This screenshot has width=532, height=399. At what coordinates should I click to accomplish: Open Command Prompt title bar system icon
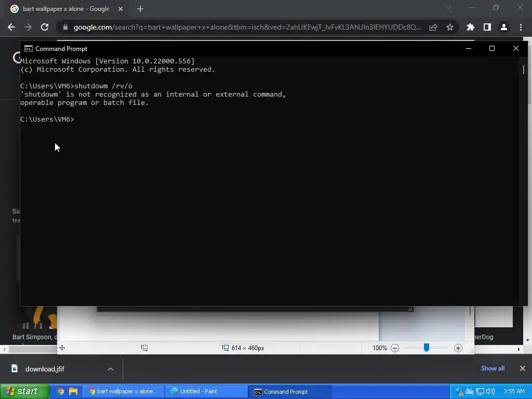[29, 49]
